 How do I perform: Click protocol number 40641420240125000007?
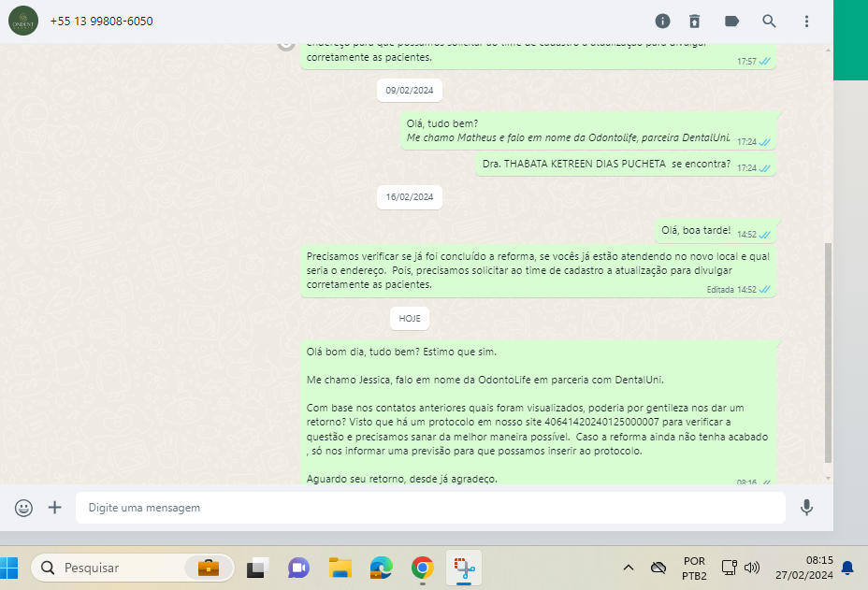(601, 422)
